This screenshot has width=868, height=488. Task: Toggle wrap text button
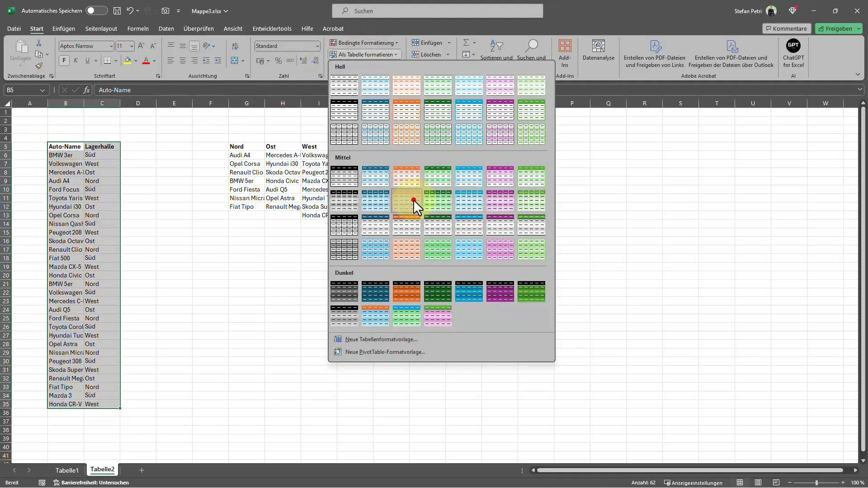(235, 46)
